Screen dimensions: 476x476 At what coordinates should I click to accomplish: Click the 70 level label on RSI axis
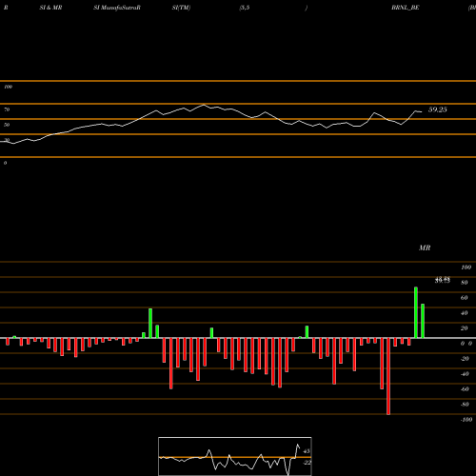[x=7, y=109]
